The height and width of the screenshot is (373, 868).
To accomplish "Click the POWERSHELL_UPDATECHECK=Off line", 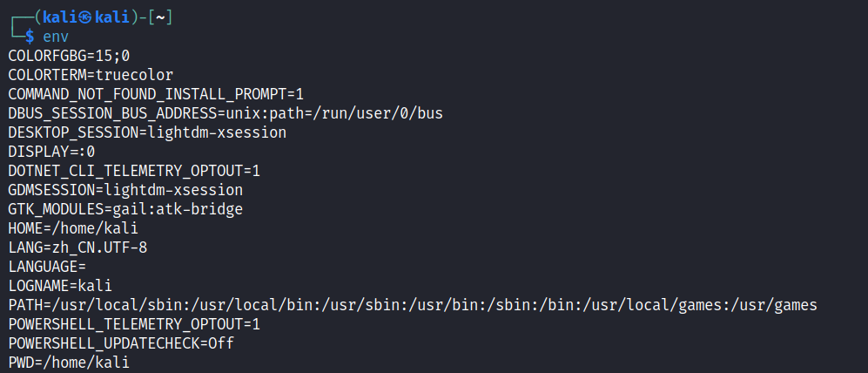I will (x=121, y=342).
